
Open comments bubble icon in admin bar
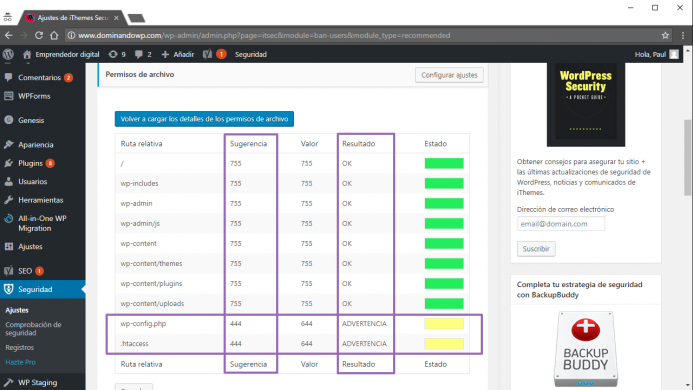143,54
